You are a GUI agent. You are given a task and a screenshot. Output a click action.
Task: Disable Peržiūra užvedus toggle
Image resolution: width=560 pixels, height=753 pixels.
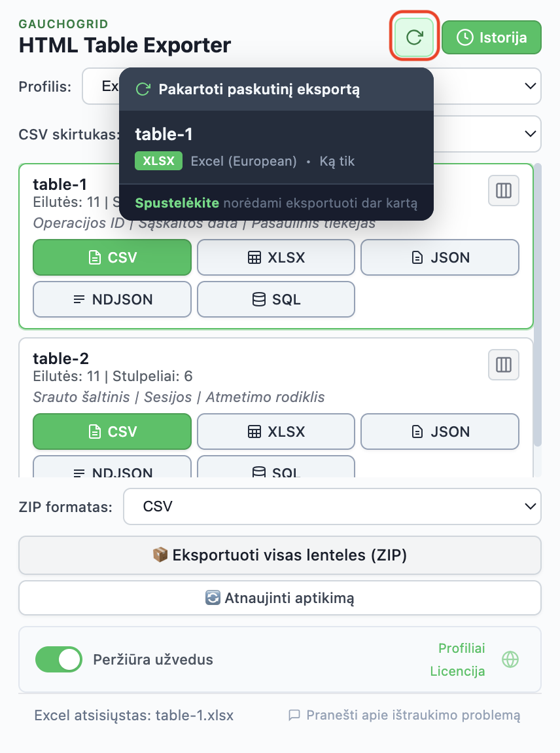tap(58, 659)
